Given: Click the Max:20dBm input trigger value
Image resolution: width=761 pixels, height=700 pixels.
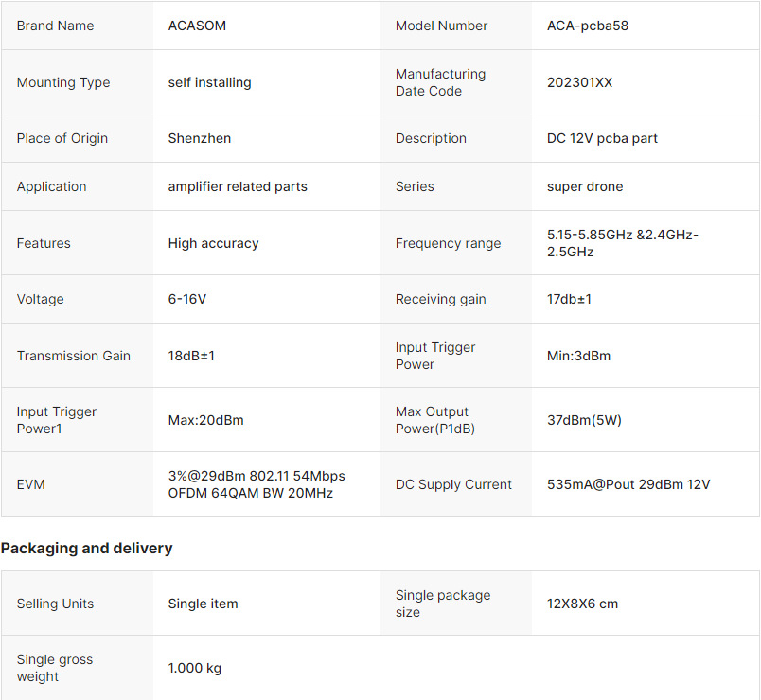Looking at the screenshot, I should click(x=205, y=420).
